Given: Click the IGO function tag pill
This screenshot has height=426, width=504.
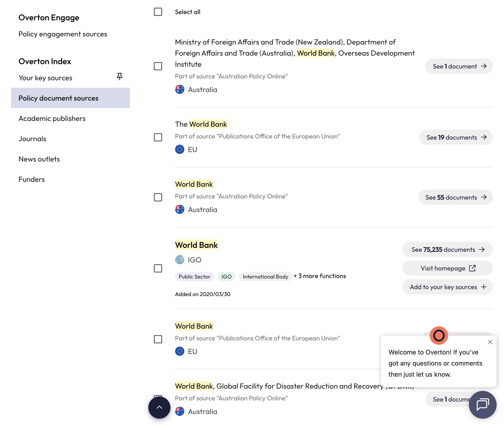Looking at the screenshot, I should click(x=227, y=276).
